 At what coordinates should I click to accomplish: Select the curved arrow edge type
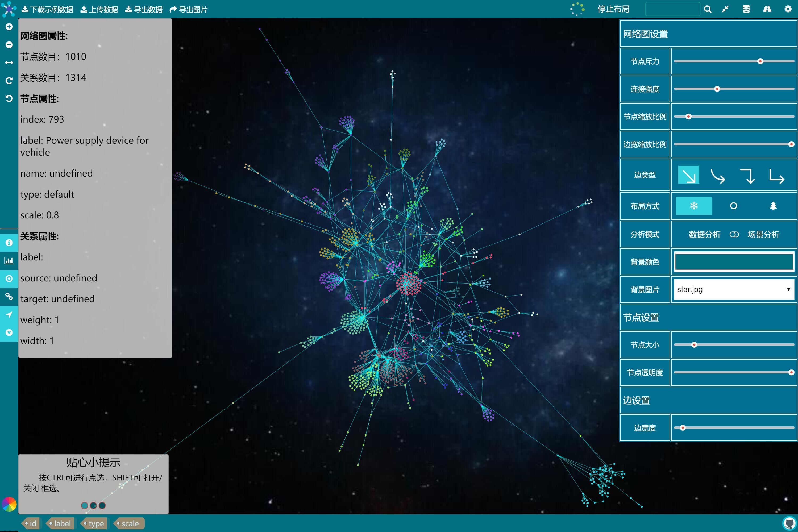tap(718, 176)
